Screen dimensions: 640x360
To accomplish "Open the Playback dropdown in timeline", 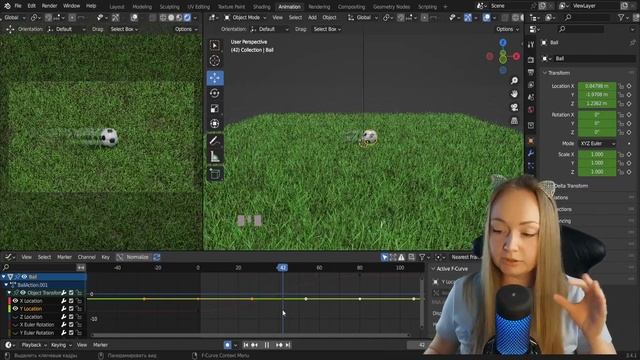I will pyautogui.click(x=33, y=345).
